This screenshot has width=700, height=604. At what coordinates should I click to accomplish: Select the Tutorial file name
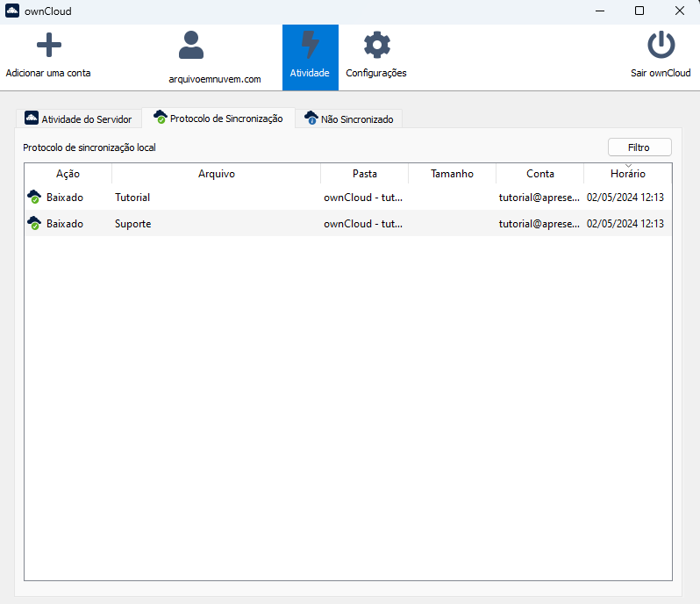coord(132,198)
